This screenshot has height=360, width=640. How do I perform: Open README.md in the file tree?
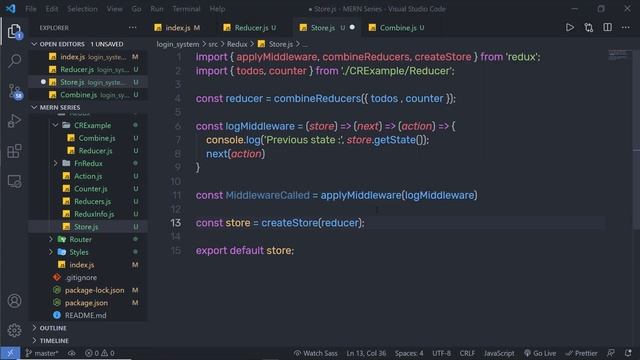[x=88, y=315]
